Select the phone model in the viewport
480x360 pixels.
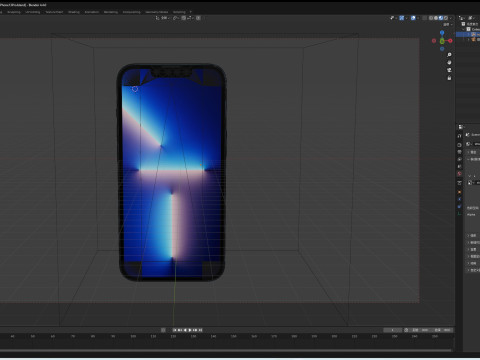pyautogui.click(x=172, y=172)
